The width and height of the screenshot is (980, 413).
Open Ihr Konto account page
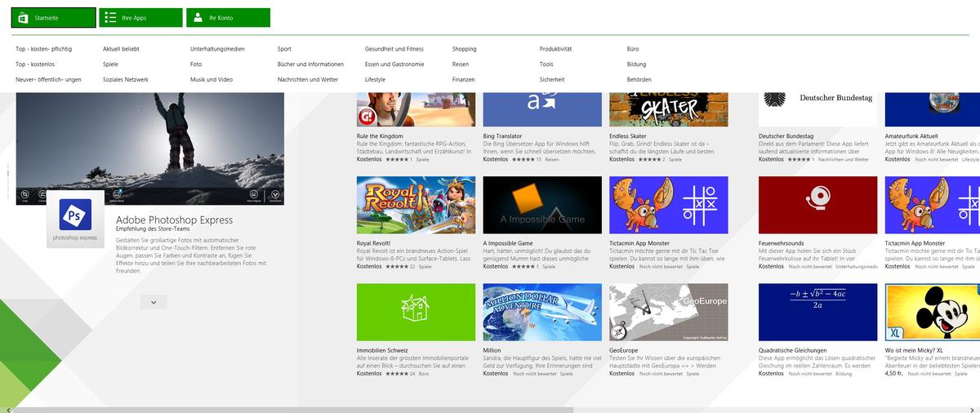pyautogui.click(x=228, y=18)
